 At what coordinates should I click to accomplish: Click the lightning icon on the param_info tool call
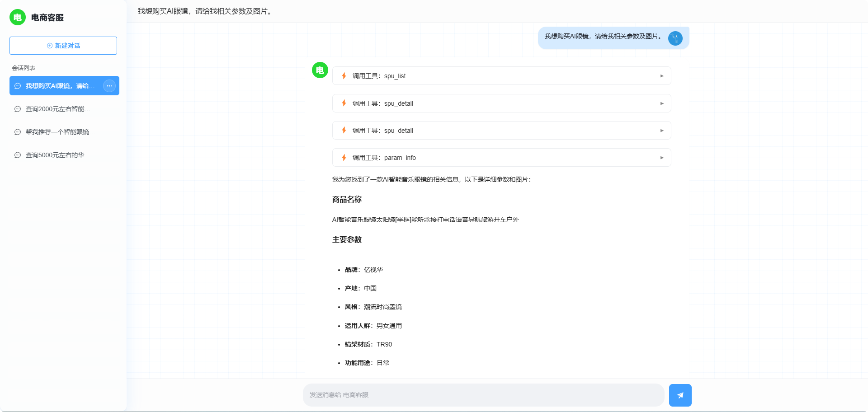tap(344, 158)
